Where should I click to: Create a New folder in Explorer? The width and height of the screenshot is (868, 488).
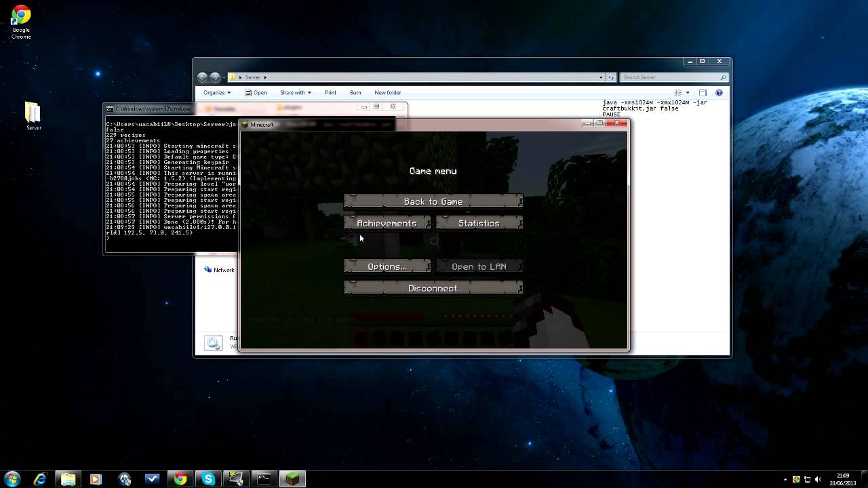point(388,92)
